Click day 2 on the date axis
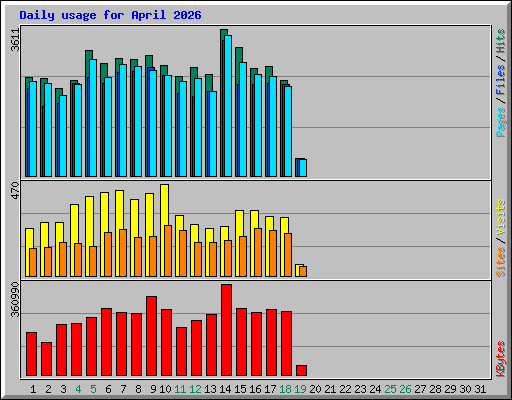This screenshot has width=512, height=400. (x=48, y=389)
